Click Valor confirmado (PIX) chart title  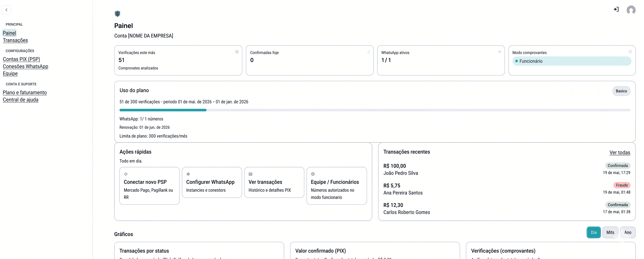(x=320, y=251)
